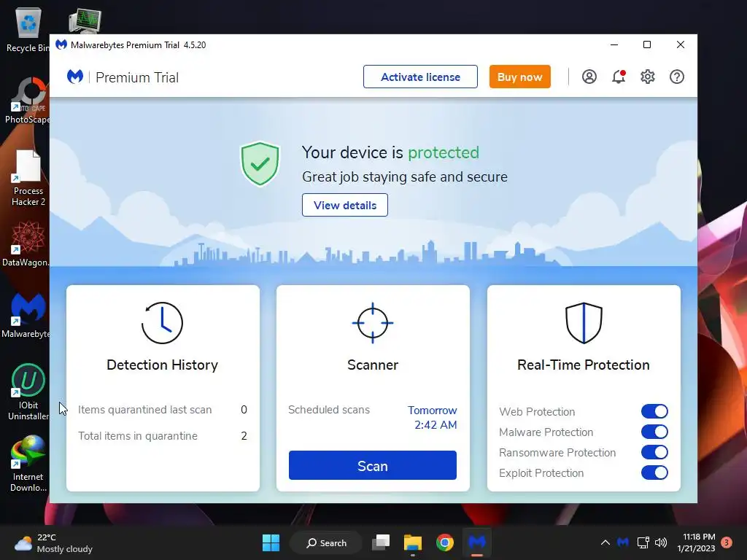The height and width of the screenshot is (560, 747).
Task: Open the notification count badge 3
Action: click(x=727, y=542)
